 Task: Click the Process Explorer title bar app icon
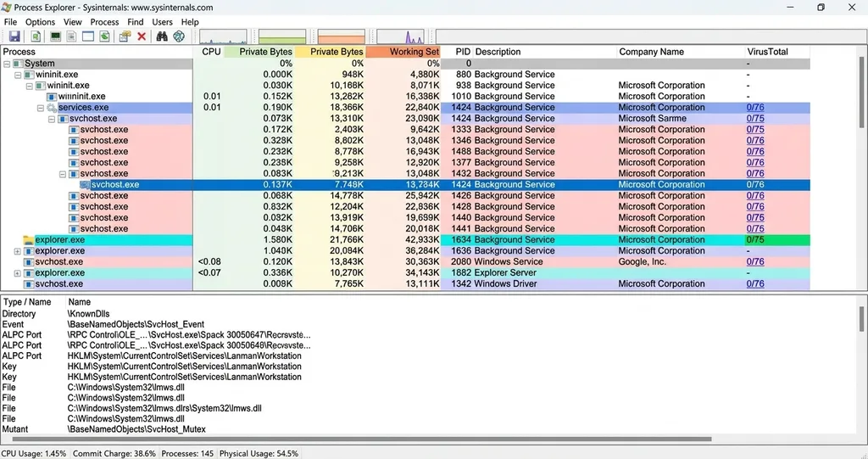tap(6, 8)
